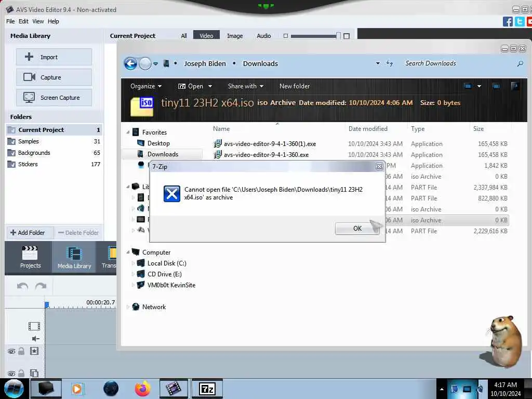Switch to 7-Zip taskbar button
The height and width of the screenshot is (399, 532).
point(207,389)
